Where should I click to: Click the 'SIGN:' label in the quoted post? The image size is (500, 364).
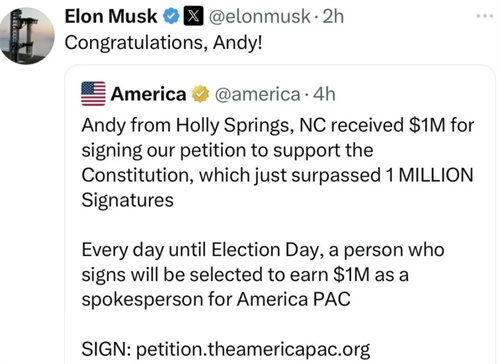coord(106,349)
